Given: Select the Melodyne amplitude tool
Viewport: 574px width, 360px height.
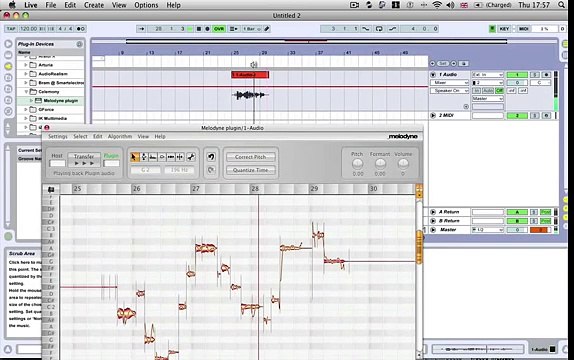Looking at the screenshot, I should [x=162, y=157].
